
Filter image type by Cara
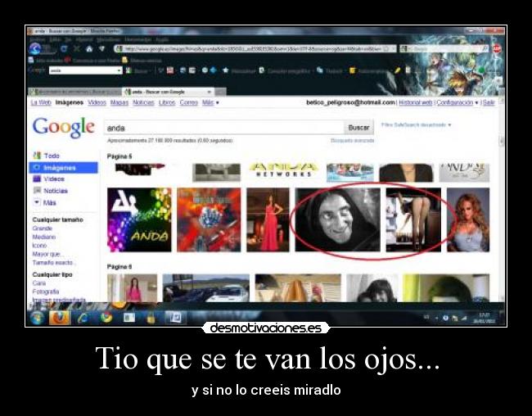[x=39, y=283]
